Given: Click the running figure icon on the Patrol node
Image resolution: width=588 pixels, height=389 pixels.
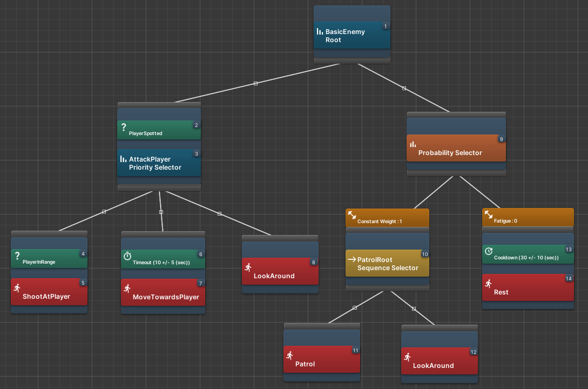Looking at the screenshot, I should coord(290,356).
